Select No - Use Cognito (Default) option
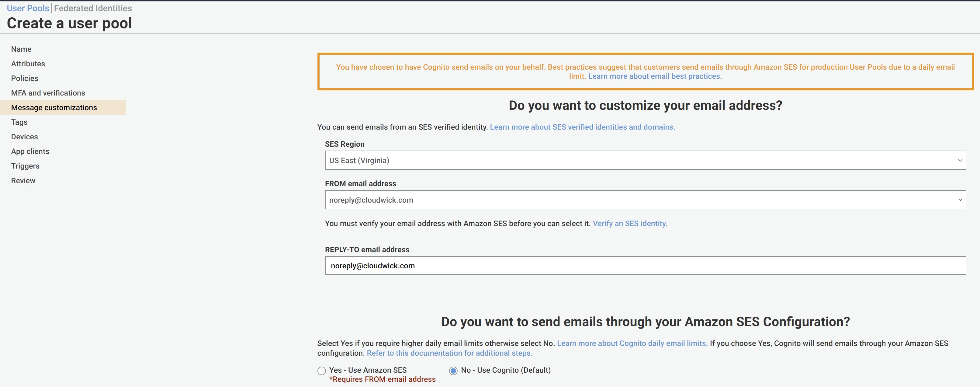 (x=453, y=370)
